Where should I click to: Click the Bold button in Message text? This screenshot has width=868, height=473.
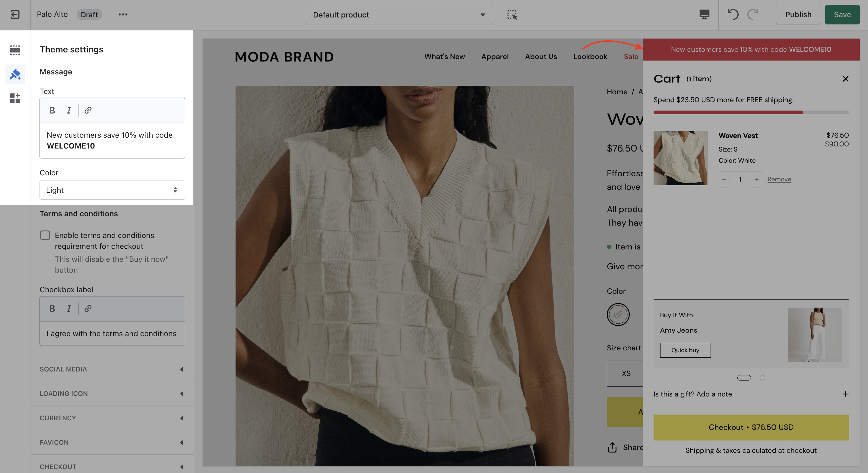[52, 110]
